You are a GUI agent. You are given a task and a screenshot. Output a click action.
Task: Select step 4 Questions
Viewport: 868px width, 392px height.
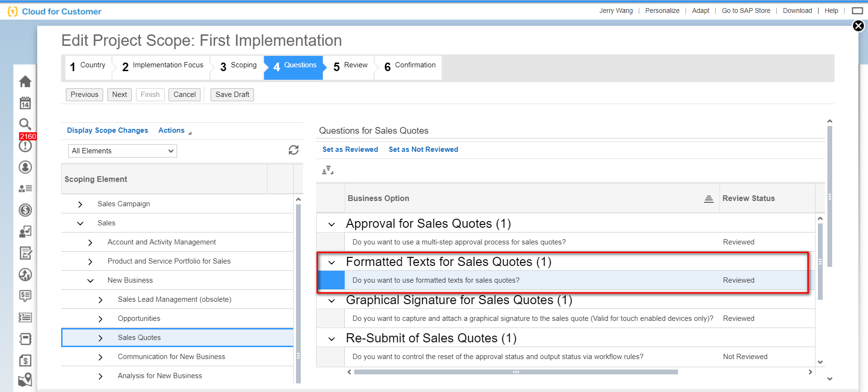(x=295, y=67)
